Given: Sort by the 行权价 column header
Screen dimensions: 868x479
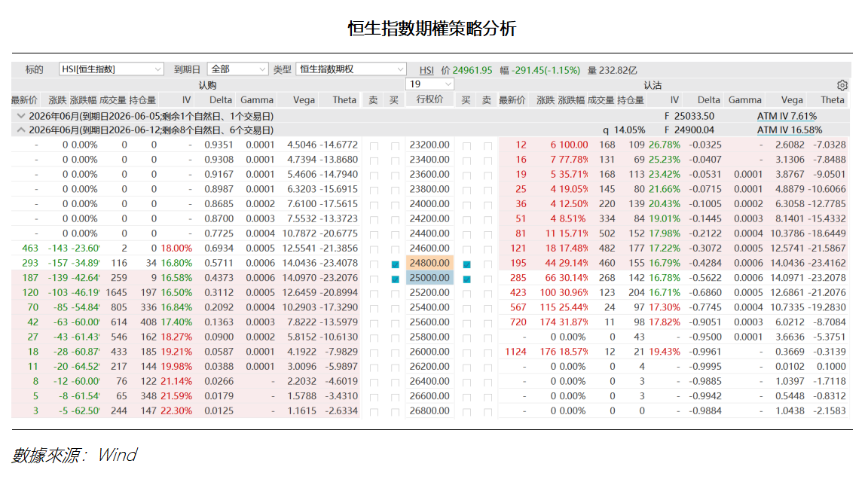Looking at the screenshot, I should point(429,99).
